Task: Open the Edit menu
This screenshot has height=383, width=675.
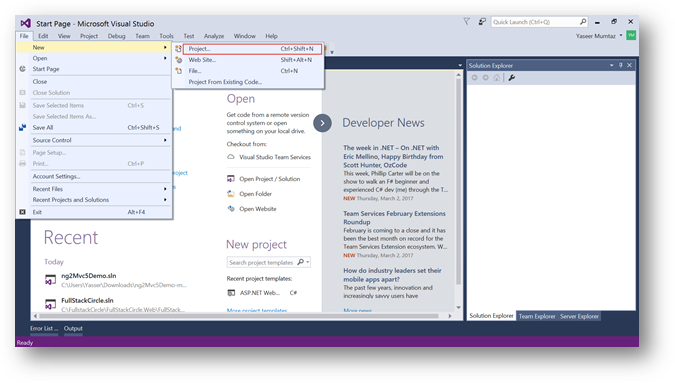Action: tap(43, 36)
